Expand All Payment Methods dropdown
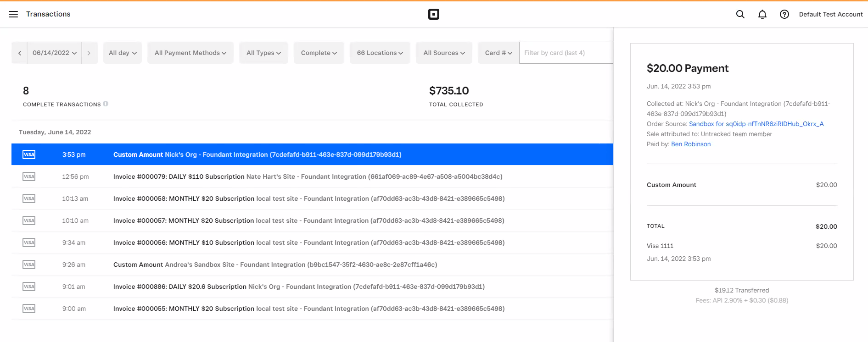Image resolution: width=868 pixels, height=342 pixels. click(190, 53)
